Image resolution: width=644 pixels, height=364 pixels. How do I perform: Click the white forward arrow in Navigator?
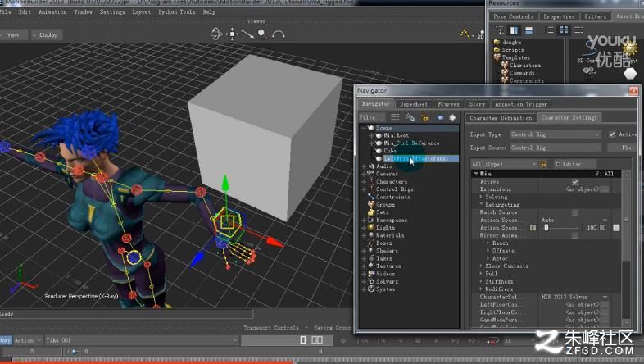tap(452, 117)
